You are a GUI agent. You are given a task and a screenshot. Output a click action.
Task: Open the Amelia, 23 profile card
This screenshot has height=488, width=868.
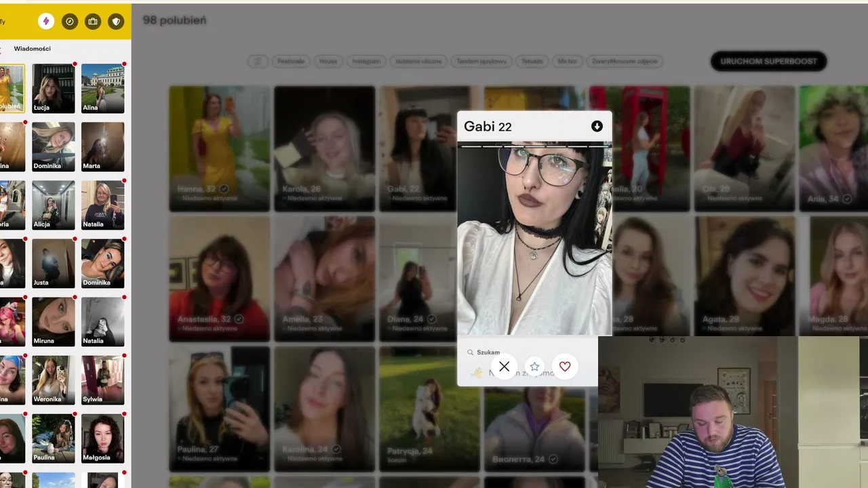325,279
